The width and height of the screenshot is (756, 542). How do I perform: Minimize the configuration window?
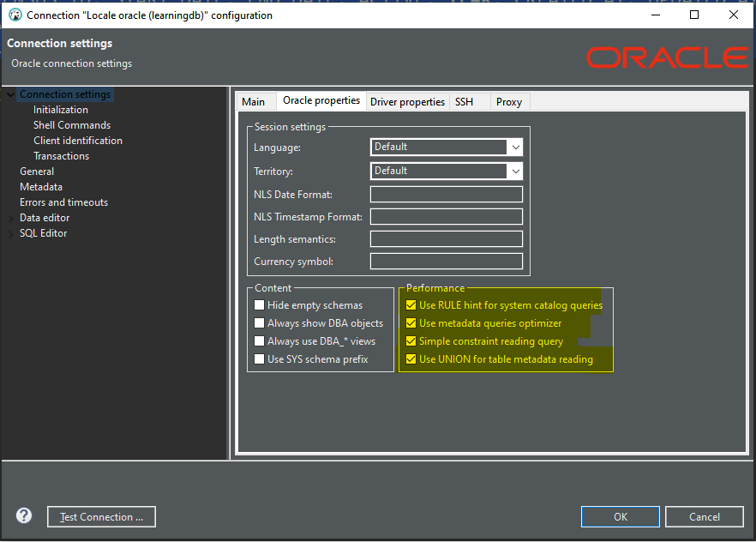pos(656,15)
